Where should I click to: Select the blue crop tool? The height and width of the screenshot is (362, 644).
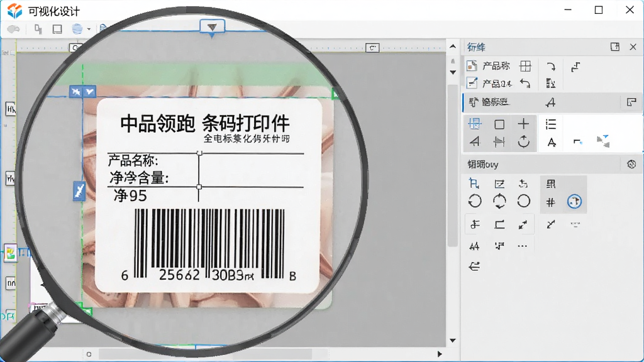click(x=474, y=184)
